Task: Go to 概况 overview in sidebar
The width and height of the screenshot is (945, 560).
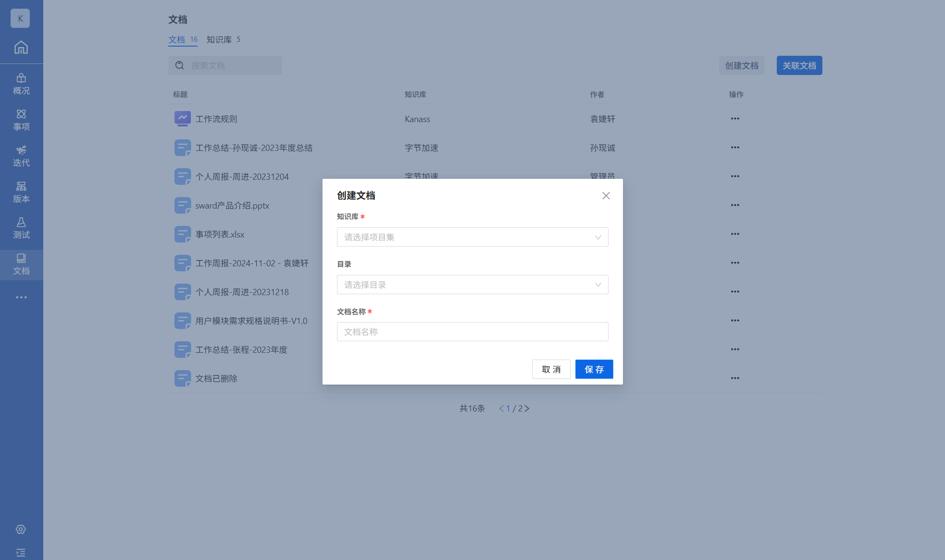Action: (21, 84)
